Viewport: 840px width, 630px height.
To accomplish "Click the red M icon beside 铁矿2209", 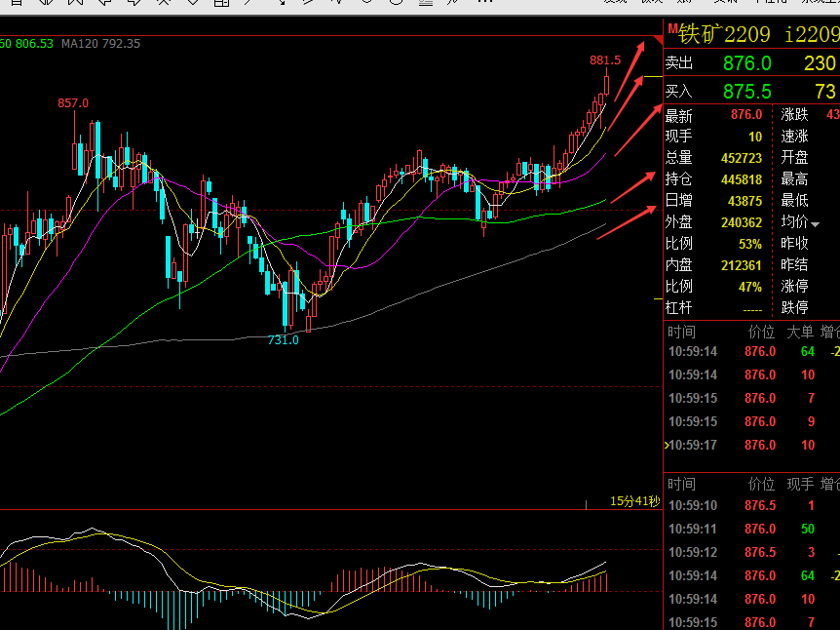I will point(672,29).
